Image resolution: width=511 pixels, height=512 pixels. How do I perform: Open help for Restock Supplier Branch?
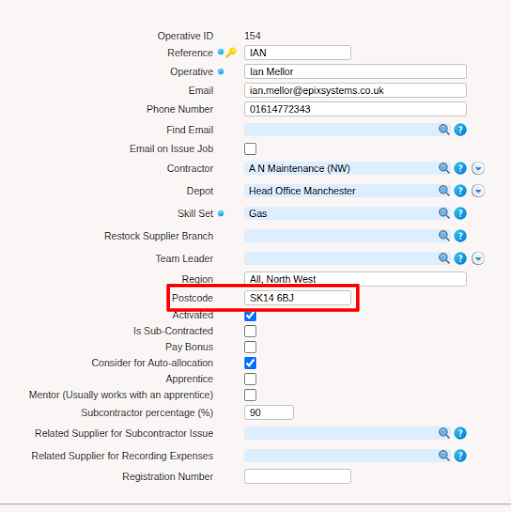pos(460,236)
